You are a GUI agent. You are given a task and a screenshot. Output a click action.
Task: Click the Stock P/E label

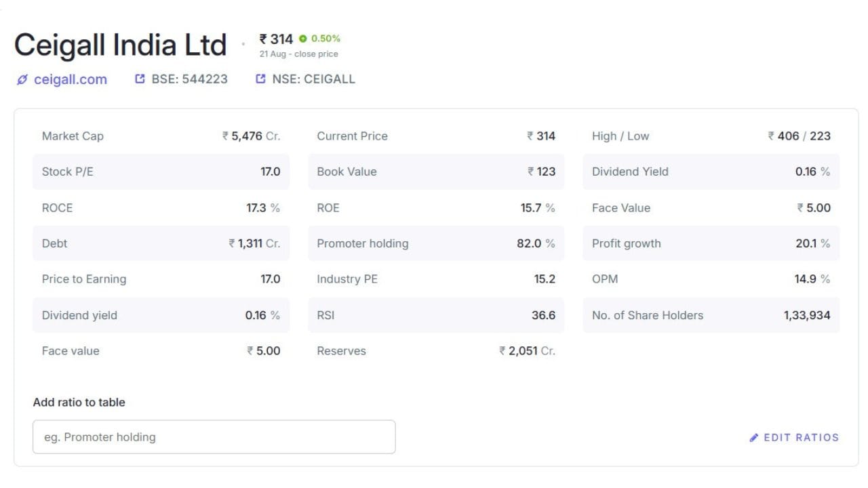coord(68,171)
